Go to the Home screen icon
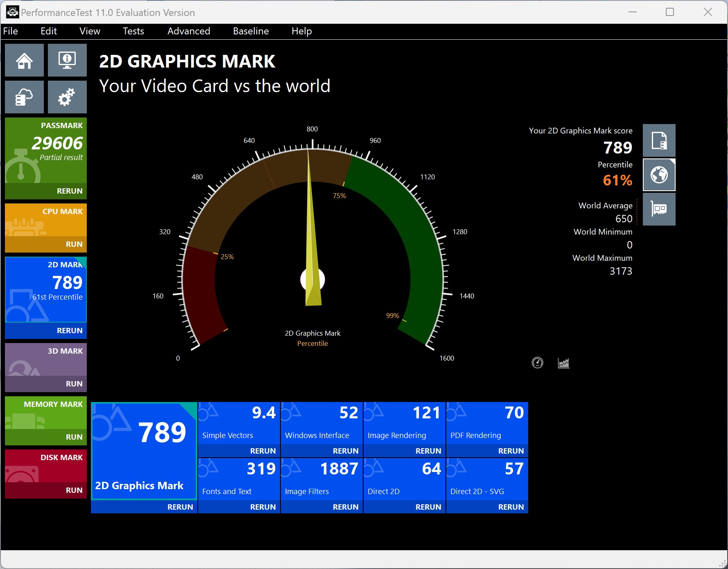Image resolution: width=728 pixels, height=569 pixels. tap(24, 60)
